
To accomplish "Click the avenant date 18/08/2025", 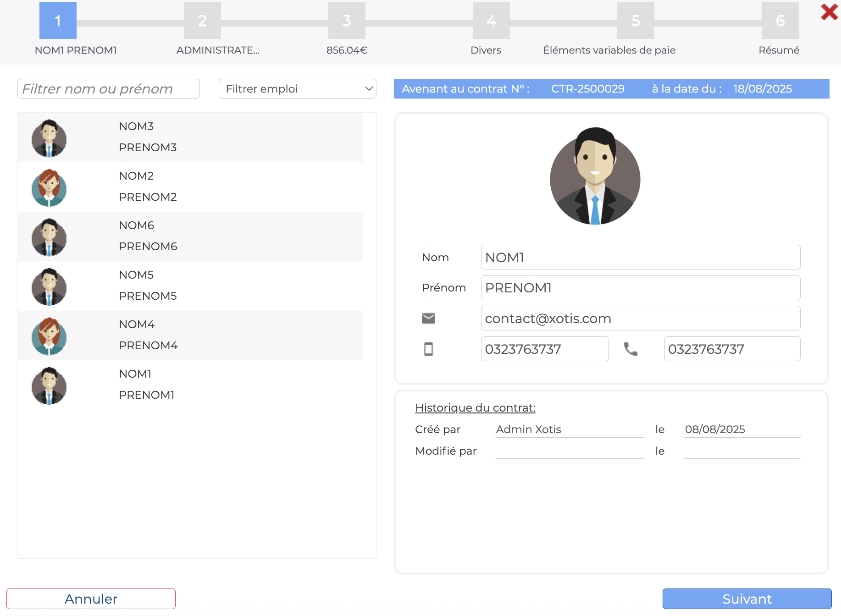I will point(763,88).
